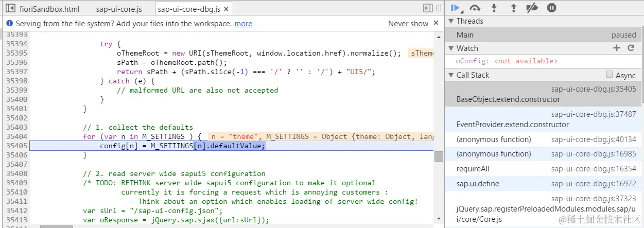Open the 'more' link in banner

(243, 23)
